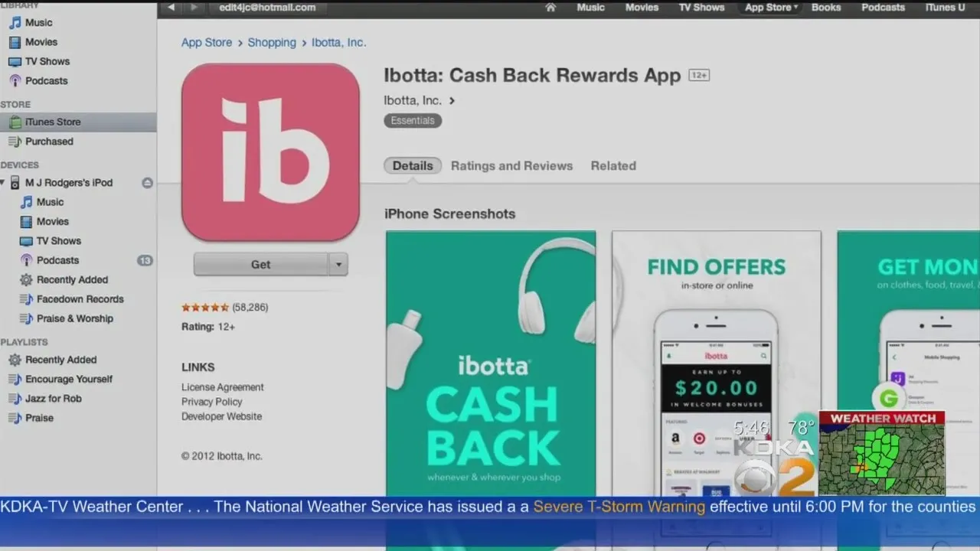
Task: Open Movies in the store top bar
Action: (x=642, y=8)
